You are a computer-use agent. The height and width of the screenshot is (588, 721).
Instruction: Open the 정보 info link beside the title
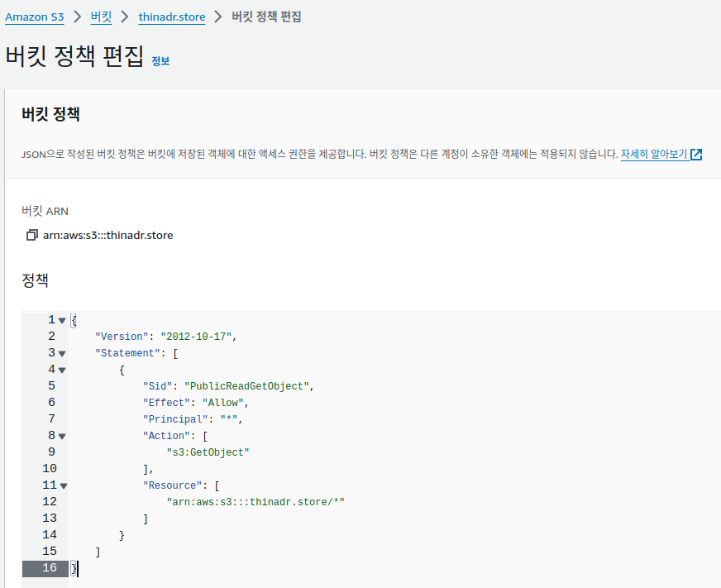point(160,61)
